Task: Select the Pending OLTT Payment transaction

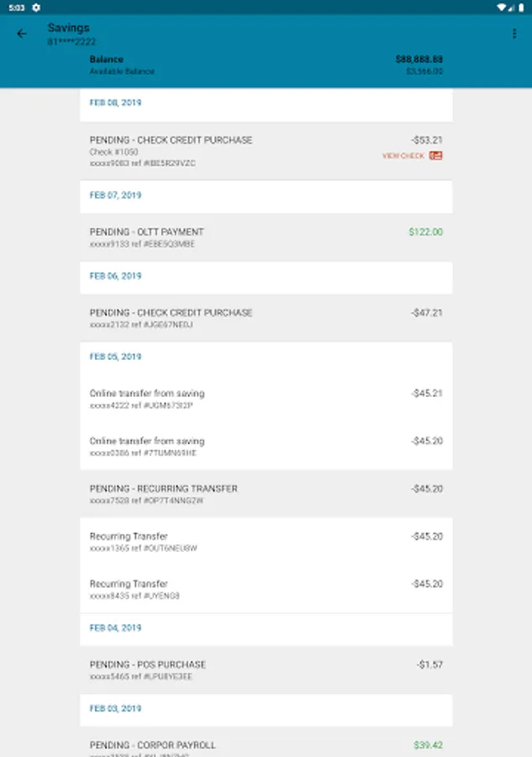Action: tap(266, 237)
